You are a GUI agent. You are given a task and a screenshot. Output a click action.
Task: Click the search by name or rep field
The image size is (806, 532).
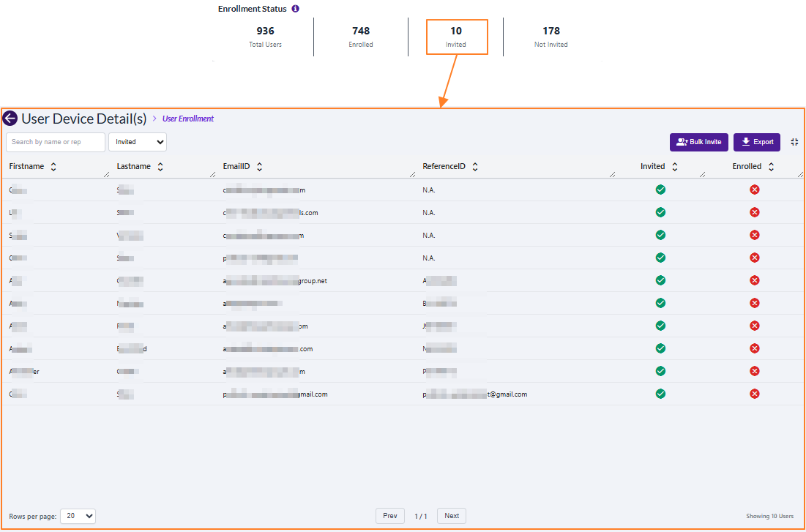tap(55, 142)
